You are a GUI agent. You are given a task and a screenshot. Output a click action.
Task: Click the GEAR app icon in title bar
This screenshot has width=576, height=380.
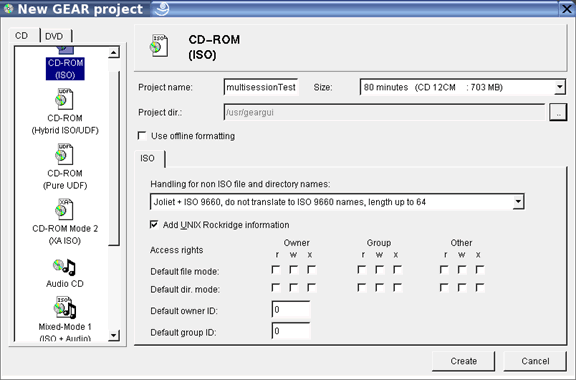[x=8, y=8]
